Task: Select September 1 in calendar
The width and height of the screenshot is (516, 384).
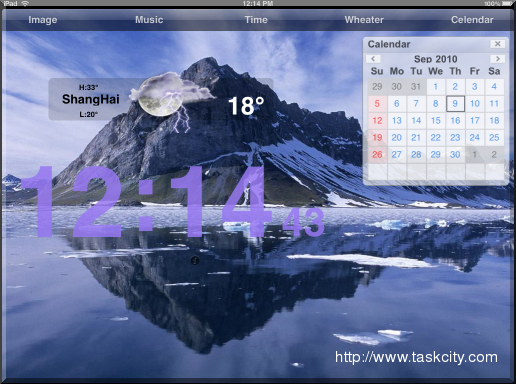Action: tap(435, 87)
